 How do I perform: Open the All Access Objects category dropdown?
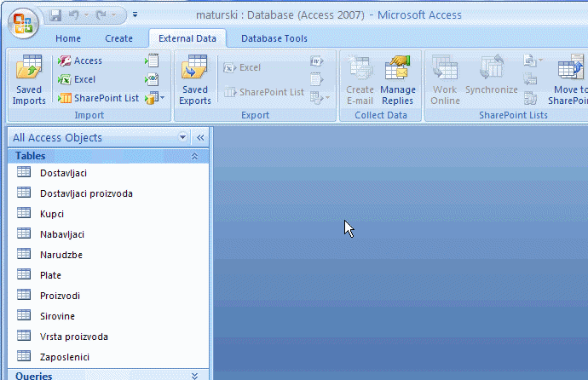[182, 137]
